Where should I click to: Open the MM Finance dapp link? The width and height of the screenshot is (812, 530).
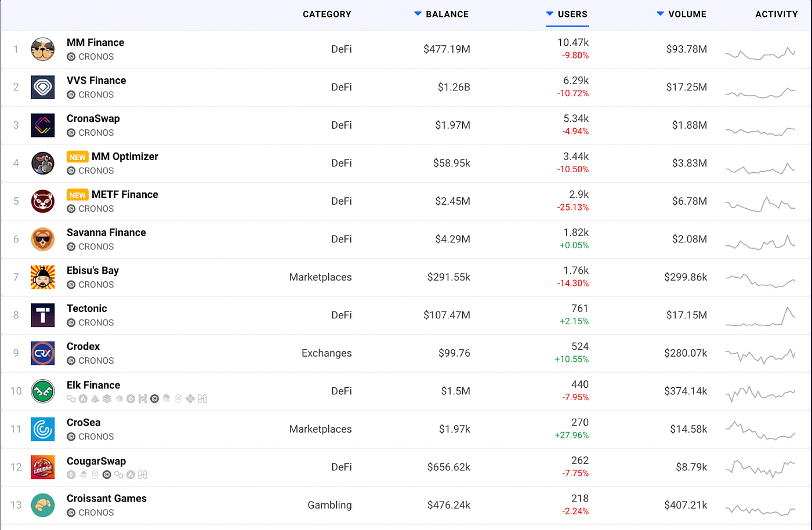(95, 42)
